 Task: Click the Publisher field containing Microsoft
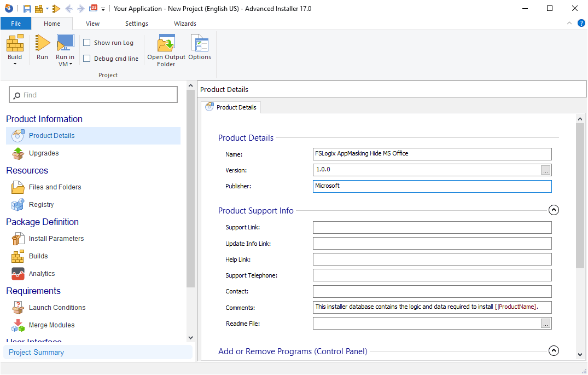tap(432, 186)
